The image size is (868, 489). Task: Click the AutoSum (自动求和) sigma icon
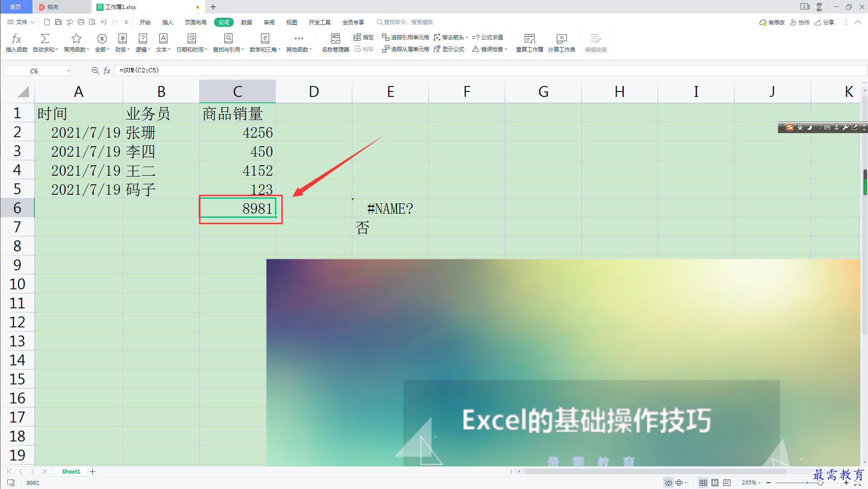click(45, 39)
